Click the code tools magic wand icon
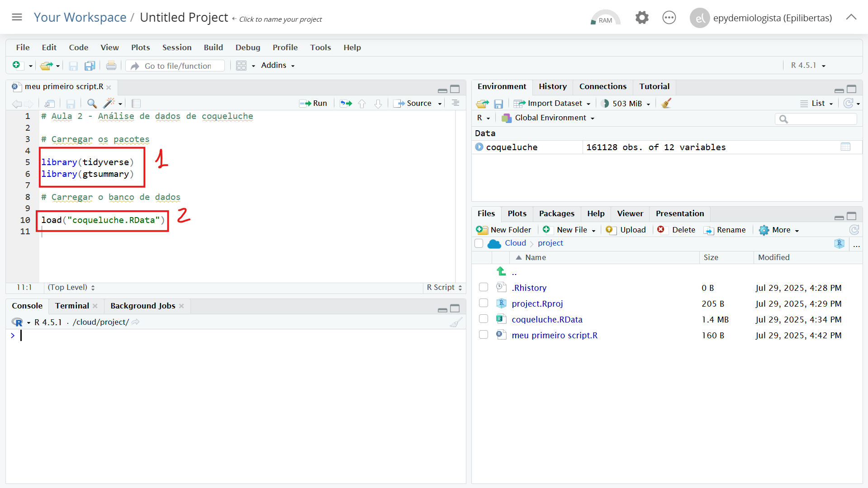Image resolution: width=868 pixels, height=488 pixels. click(109, 104)
